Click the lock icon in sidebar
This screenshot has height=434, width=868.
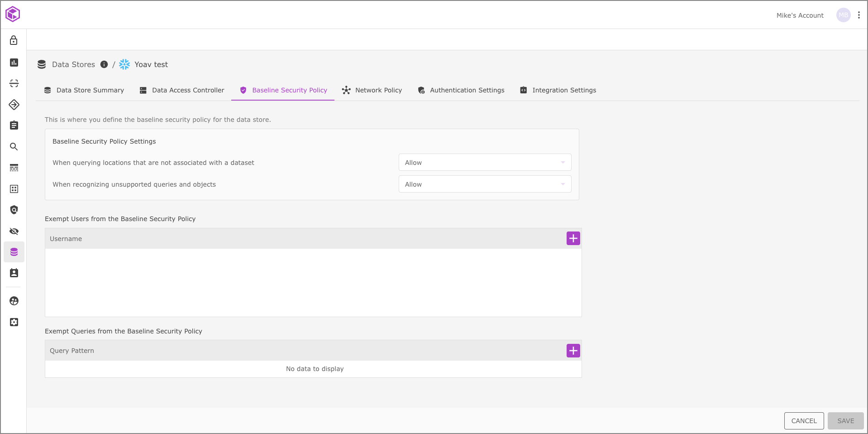point(14,41)
